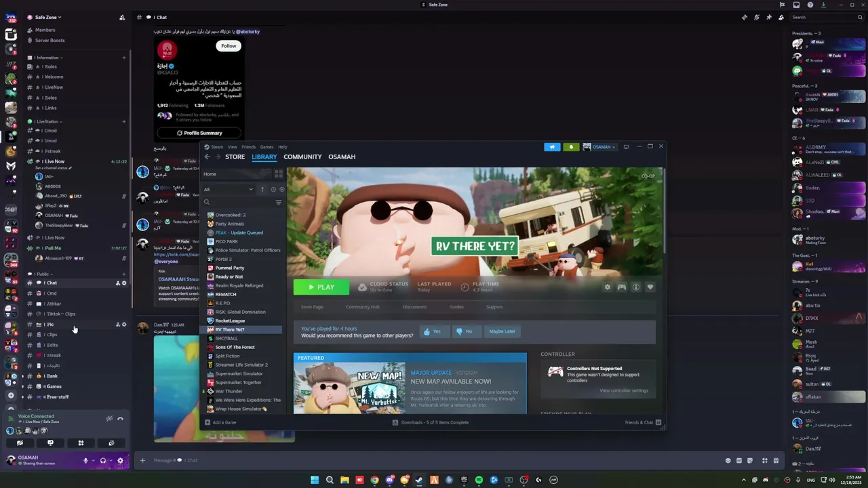Toggle Discord notification mute bell in header
This screenshot has height=488, width=868.
[x=757, y=17]
